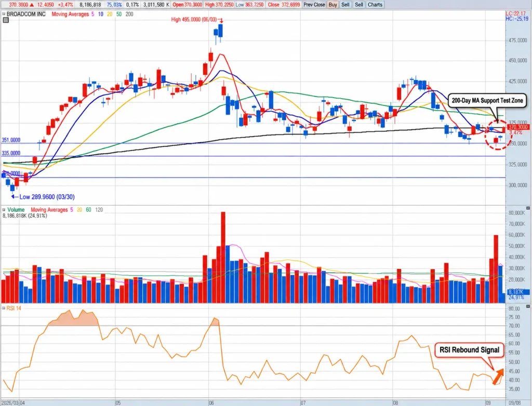Click the 8,186,818K (24.91%) volume readout
This screenshot has height=406, width=532.
[25, 215]
